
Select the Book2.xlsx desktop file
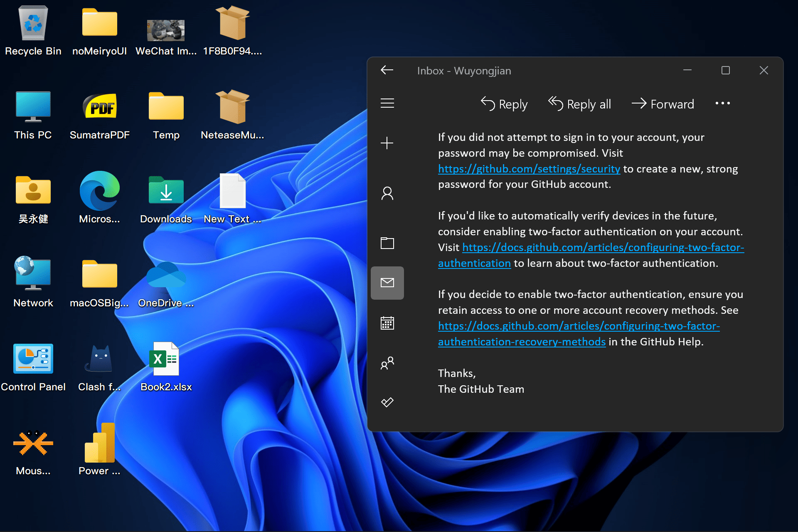click(x=165, y=366)
